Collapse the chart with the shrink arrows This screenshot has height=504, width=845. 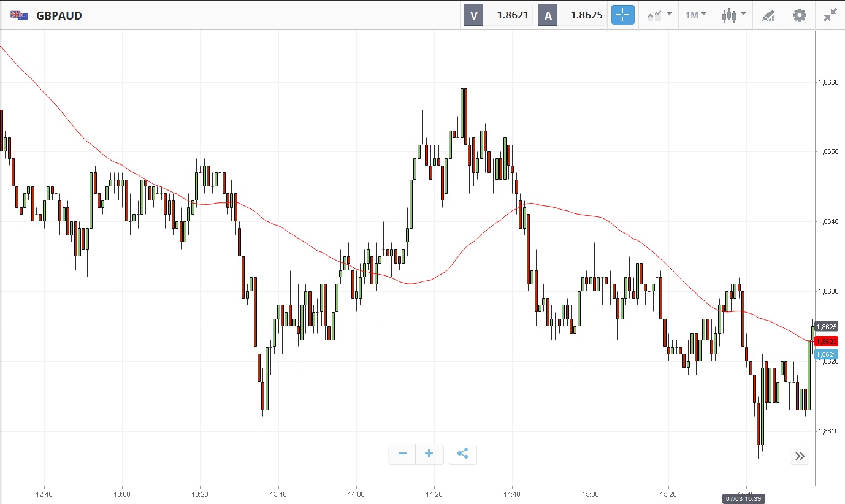point(830,15)
